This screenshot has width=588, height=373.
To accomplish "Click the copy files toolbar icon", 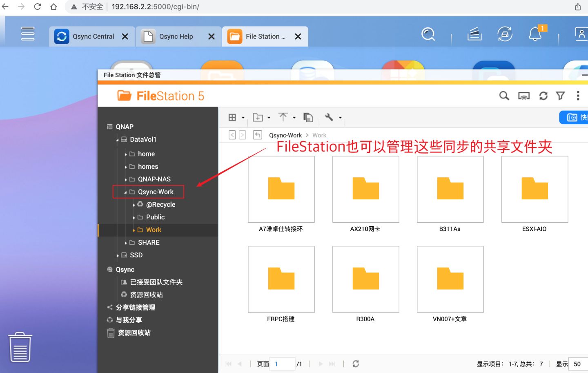I will coord(308,118).
